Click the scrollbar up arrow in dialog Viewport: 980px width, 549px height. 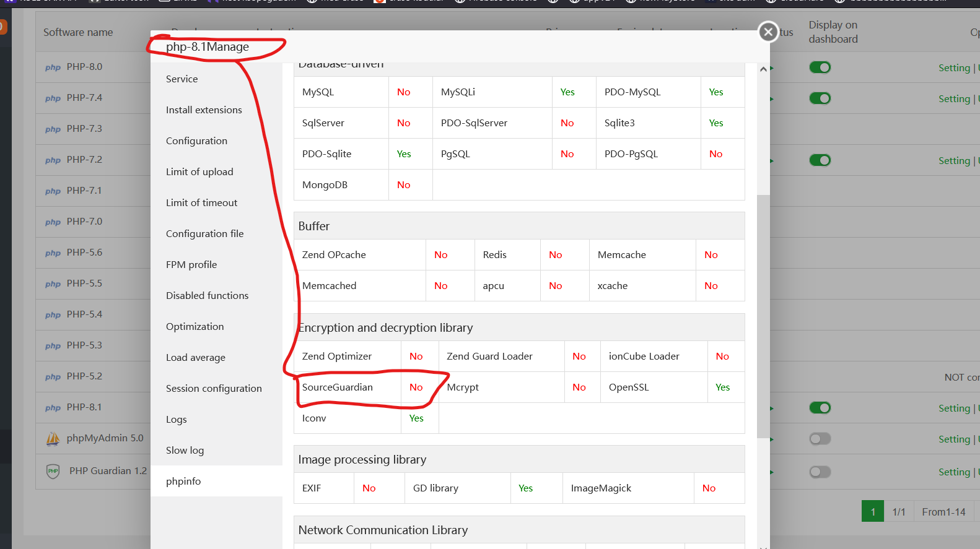[763, 69]
